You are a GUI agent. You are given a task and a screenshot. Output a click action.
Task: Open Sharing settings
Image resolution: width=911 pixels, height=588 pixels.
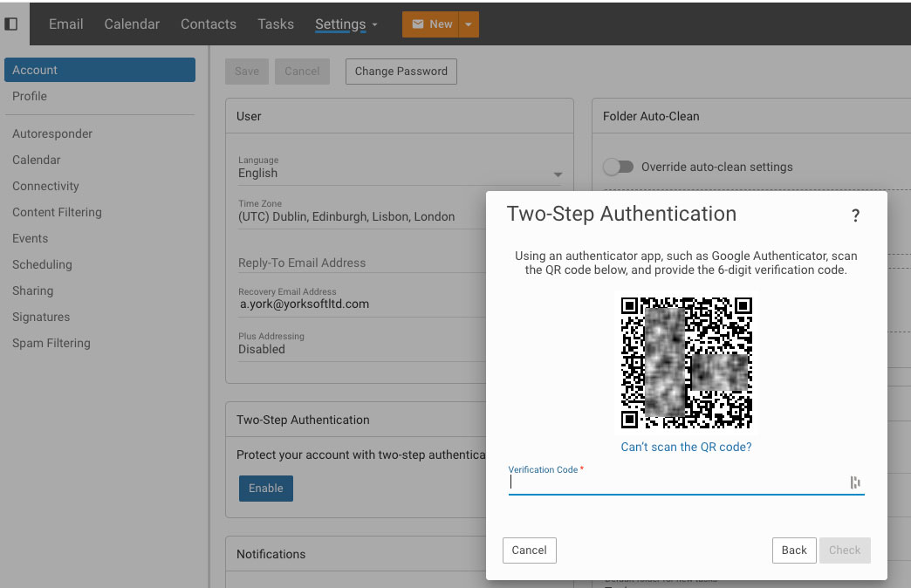click(32, 291)
